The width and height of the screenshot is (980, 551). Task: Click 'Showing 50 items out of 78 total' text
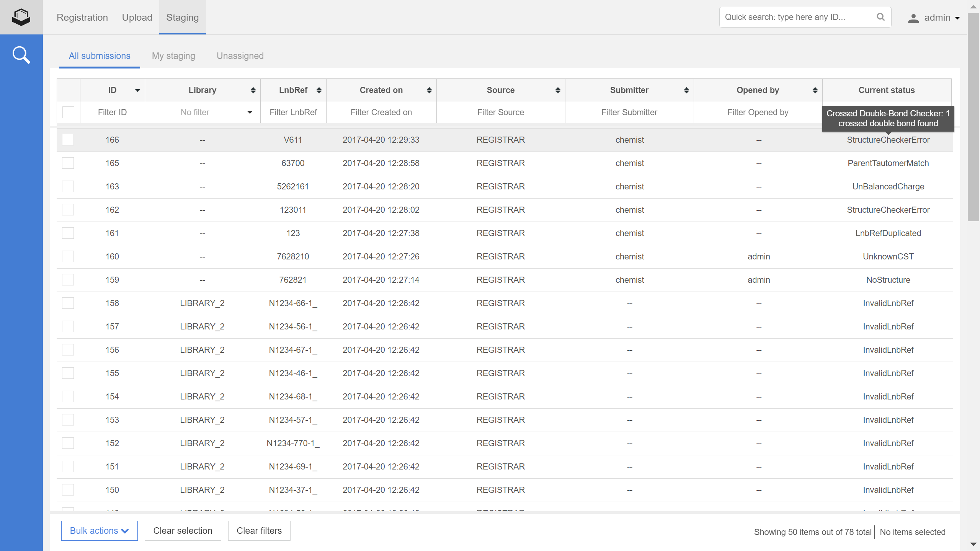813,532
